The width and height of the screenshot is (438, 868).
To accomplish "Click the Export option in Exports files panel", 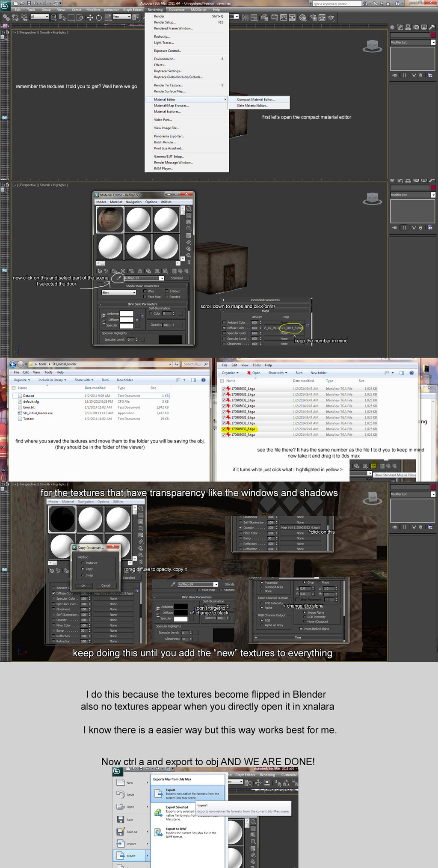I will 188,794.
